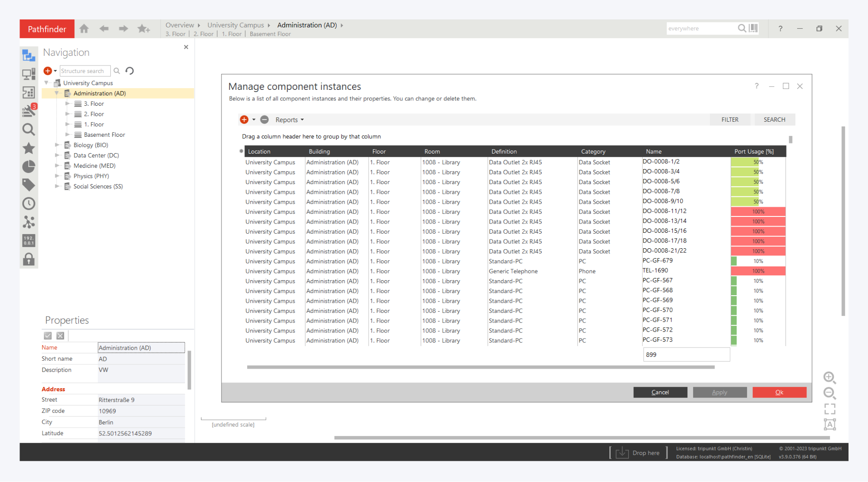Click the confirm checkmark in Properties panel

point(48,335)
